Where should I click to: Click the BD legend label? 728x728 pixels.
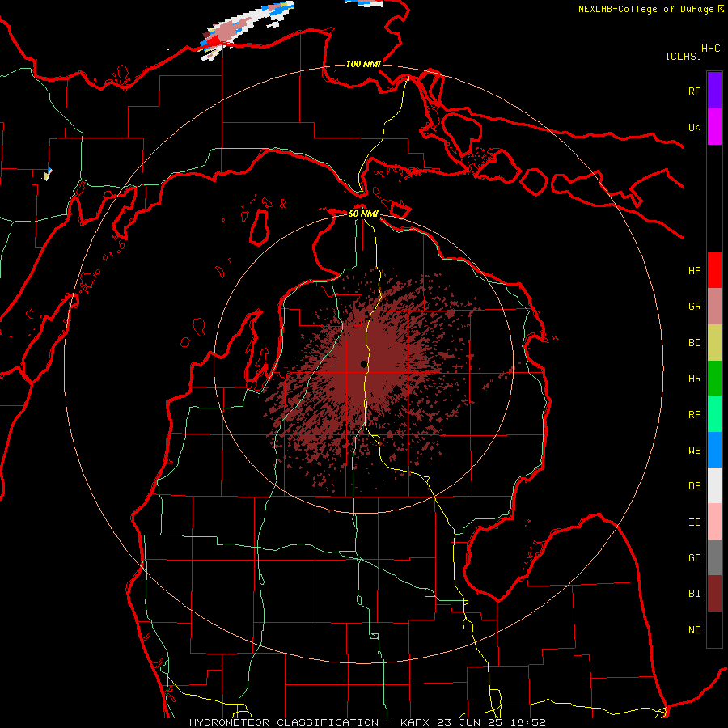(x=694, y=343)
